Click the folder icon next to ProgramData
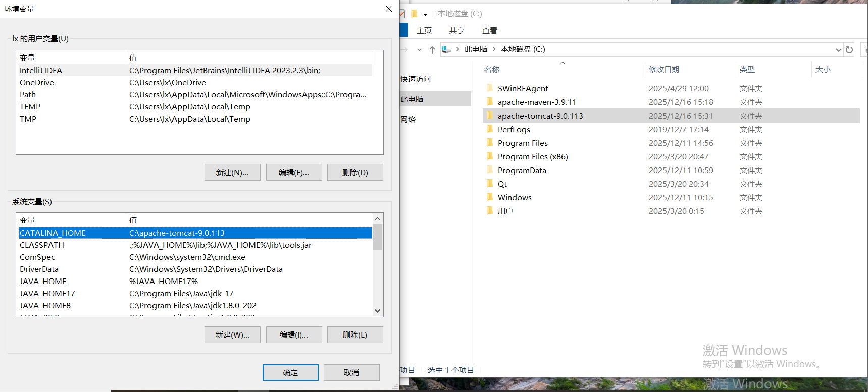 (489, 170)
